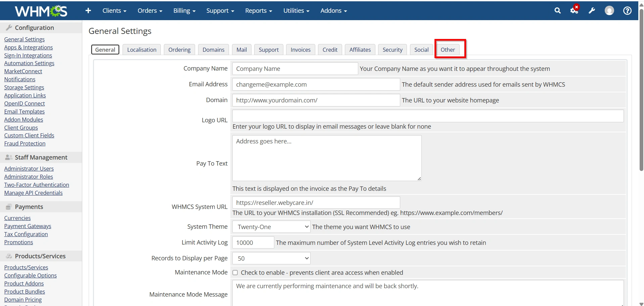Open the search icon in top bar
The height and width of the screenshot is (306, 644).
pyautogui.click(x=557, y=11)
